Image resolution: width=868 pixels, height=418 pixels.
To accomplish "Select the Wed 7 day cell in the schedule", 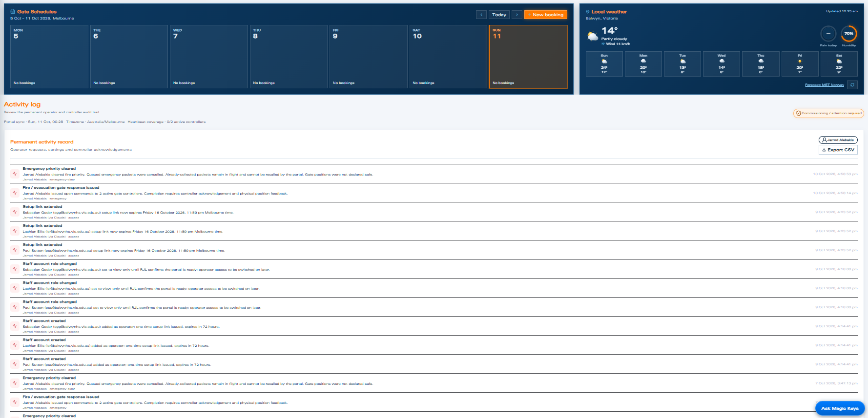I will point(209,57).
